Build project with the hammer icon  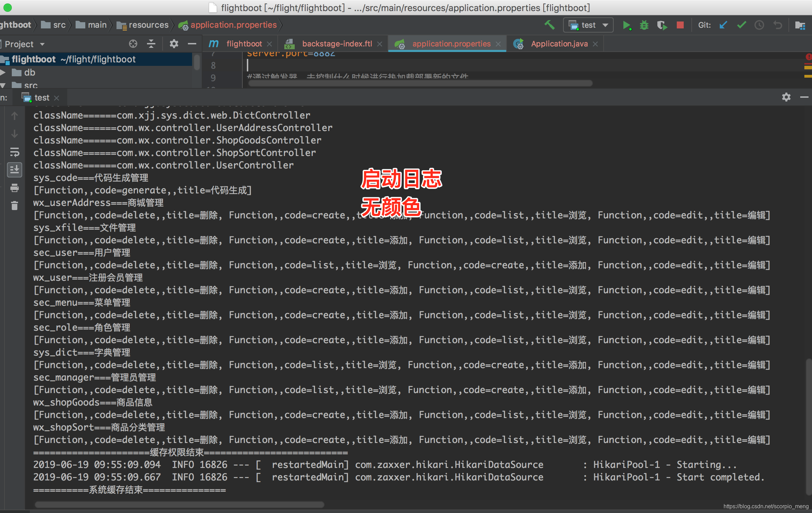(550, 25)
